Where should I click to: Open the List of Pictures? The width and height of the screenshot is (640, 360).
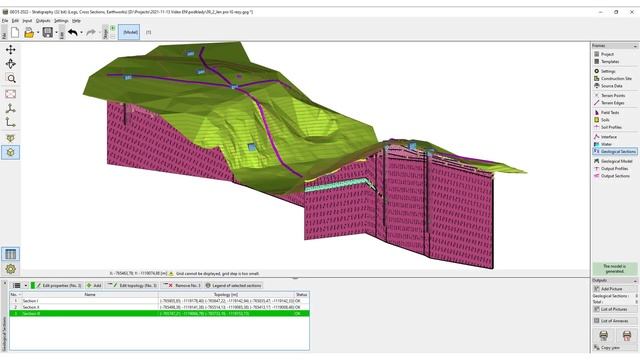click(614, 309)
